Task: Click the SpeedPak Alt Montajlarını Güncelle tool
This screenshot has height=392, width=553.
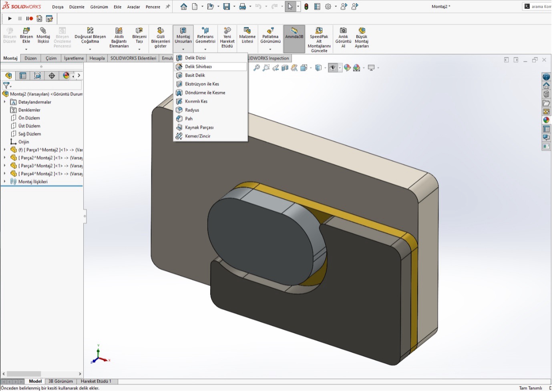Action: click(x=319, y=40)
